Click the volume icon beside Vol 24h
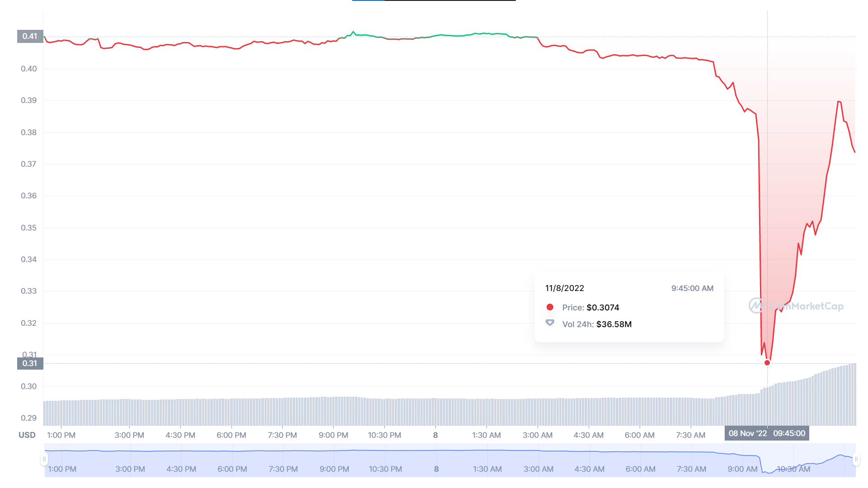 [550, 323]
